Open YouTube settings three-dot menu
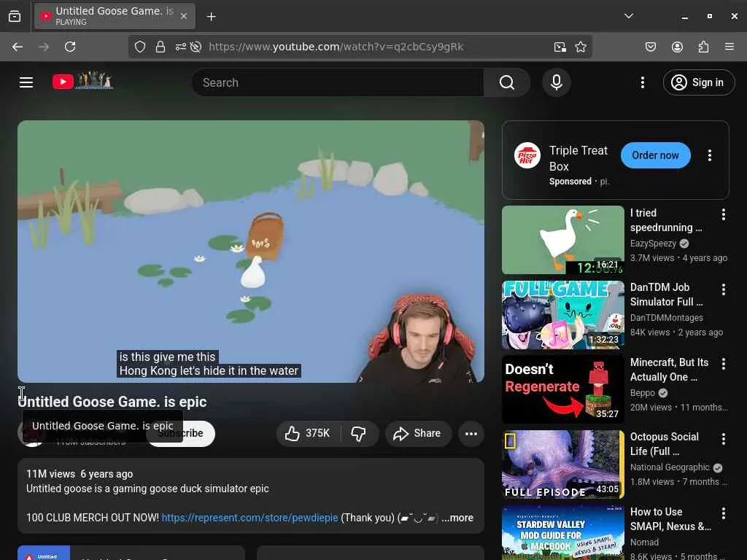 [642, 82]
